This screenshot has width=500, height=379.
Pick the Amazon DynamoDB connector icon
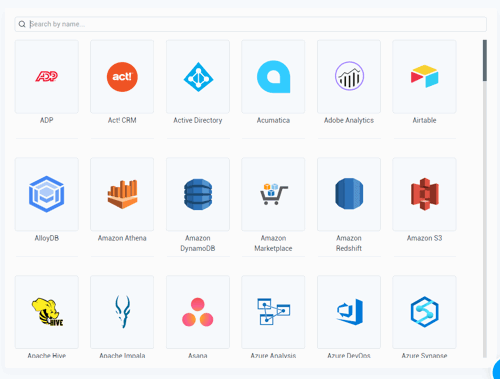(x=198, y=194)
